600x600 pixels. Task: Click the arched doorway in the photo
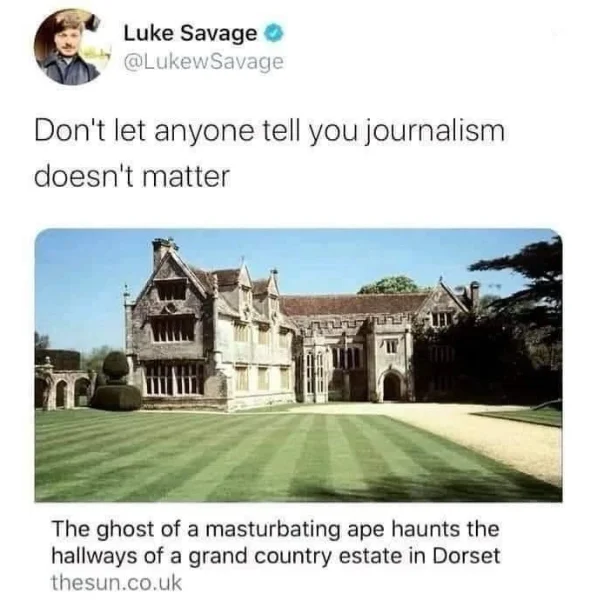tap(392, 386)
